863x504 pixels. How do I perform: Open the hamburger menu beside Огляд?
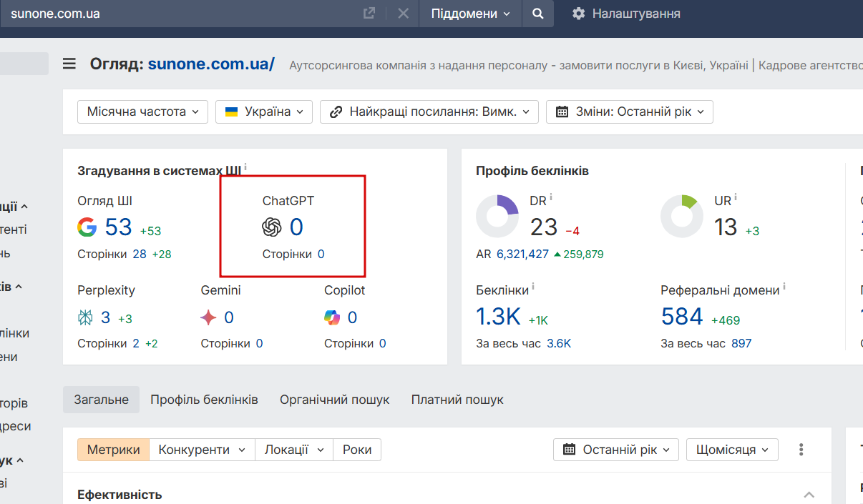pyautogui.click(x=69, y=64)
